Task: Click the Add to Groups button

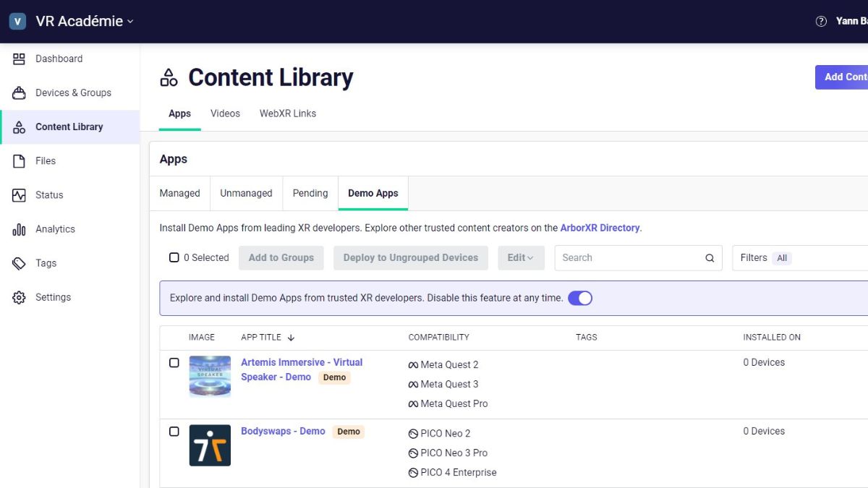Action: tap(281, 257)
